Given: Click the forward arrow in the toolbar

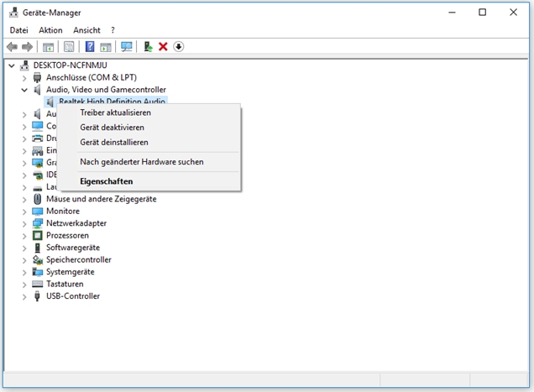Looking at the screenshot, I should [x=28, y=47].
